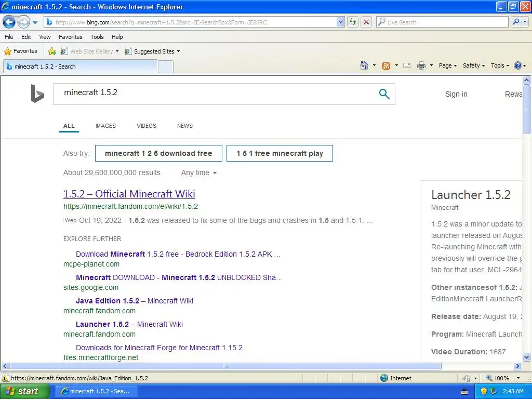Open the Help menu
The width and height of the screenshot is (532, 399).
pyautogui.click(x=117, y=37)
